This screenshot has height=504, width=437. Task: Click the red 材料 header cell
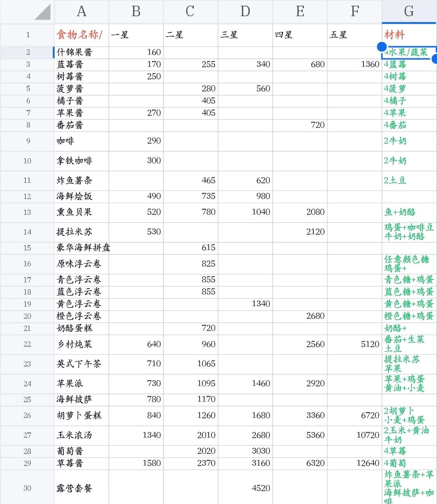pyautogui.click(x=409, y=35)
